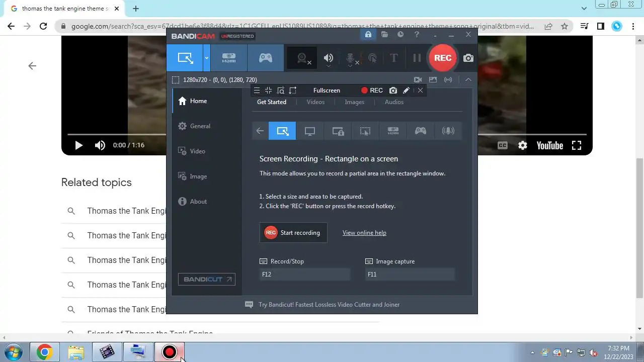644x362 pixels.
Task: Select game recording mode in top toolbar
Action: [266, 58]
